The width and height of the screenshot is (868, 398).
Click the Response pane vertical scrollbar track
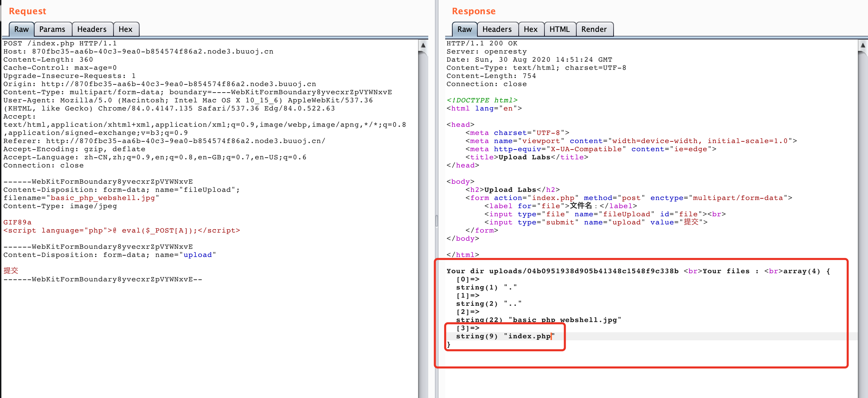[x=863, y=224]
